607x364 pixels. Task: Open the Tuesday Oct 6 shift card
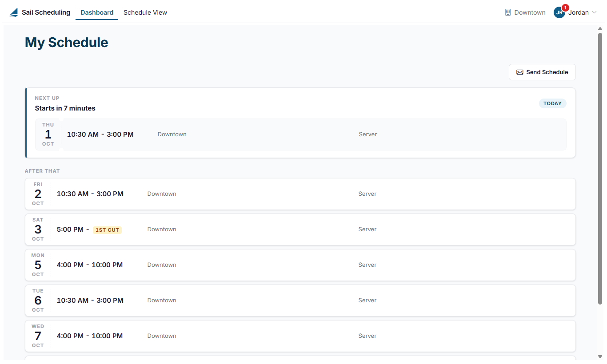click(x=300, y=301)
